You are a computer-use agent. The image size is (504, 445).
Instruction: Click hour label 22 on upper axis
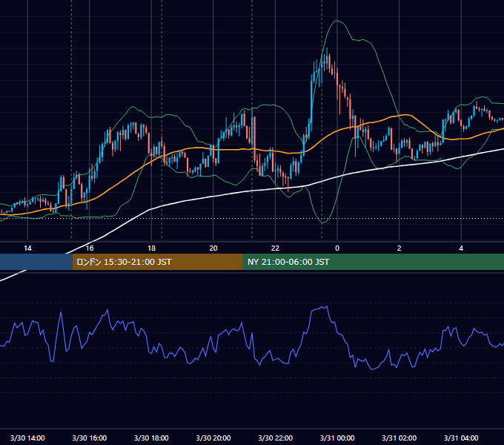point(276,248)
